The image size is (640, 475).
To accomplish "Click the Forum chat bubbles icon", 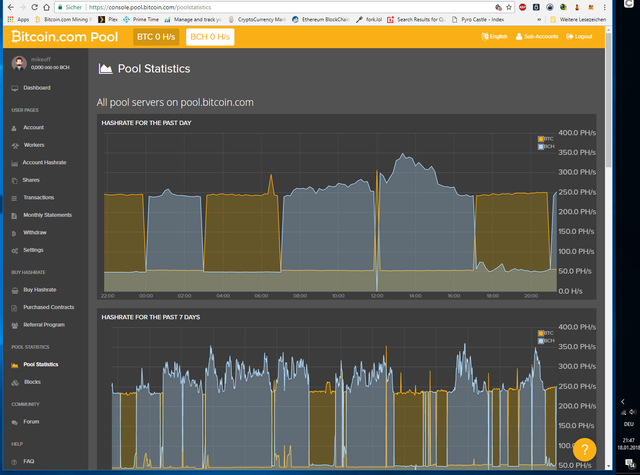I will click(x=15, y=422).
